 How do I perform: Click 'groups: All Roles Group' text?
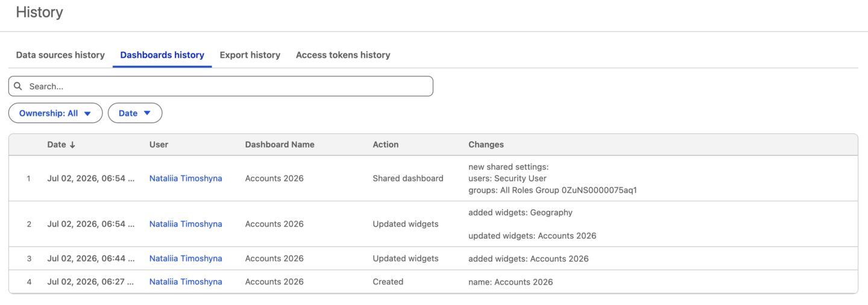tap(514, 190)
